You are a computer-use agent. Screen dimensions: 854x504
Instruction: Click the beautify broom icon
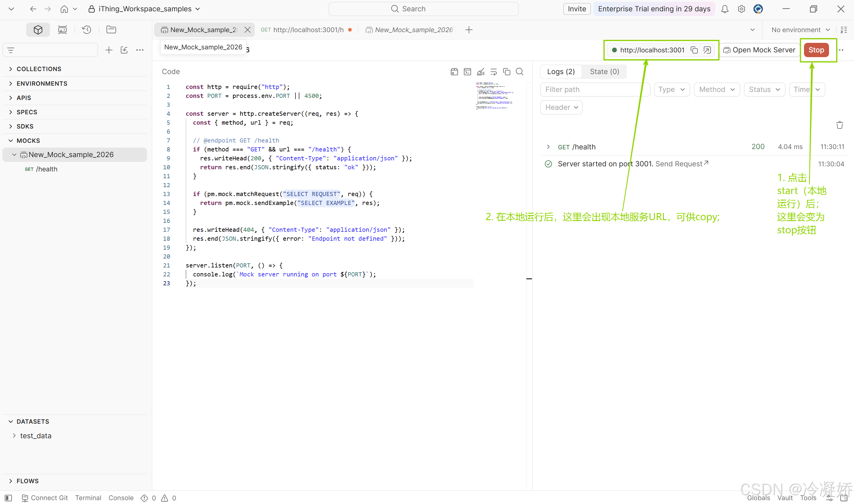coord(481,72)
